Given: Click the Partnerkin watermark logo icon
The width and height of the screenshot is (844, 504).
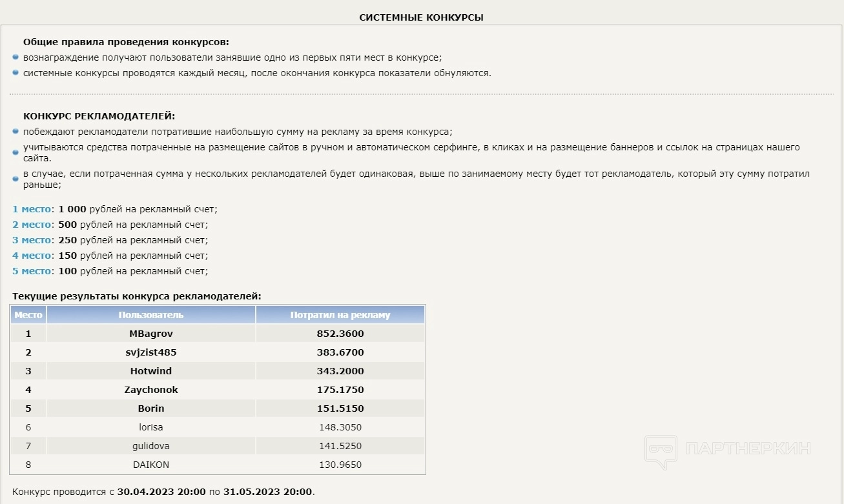Looking at the screenshot, I should coord(660,452).
